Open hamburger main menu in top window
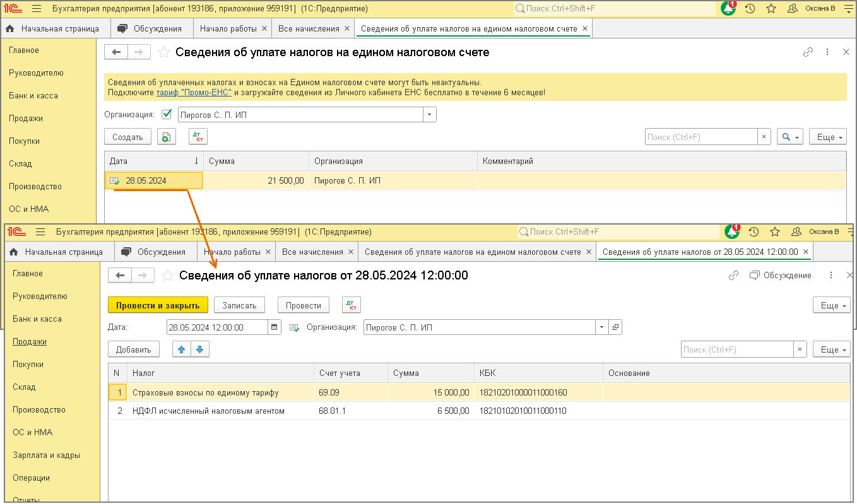857x504 pixels. 37,9
